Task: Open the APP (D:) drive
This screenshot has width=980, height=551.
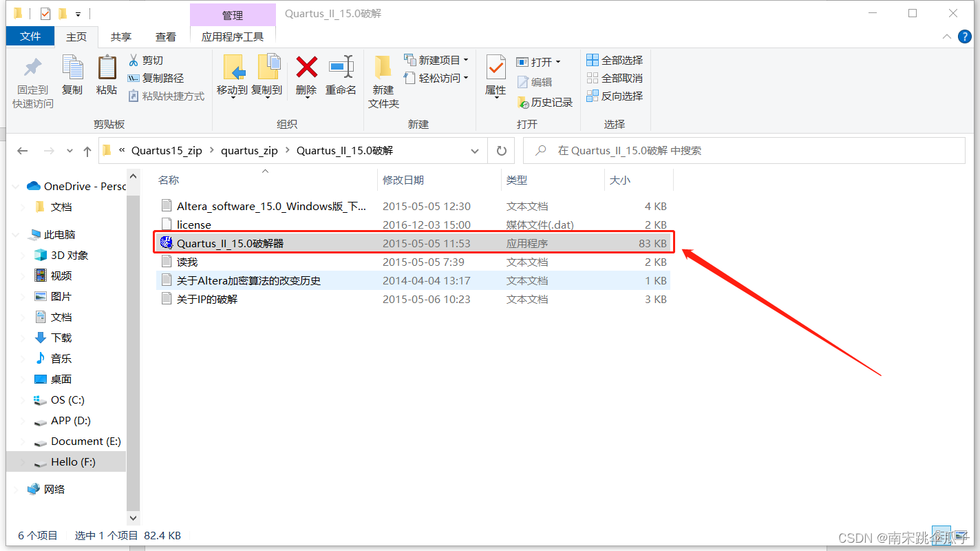Action: click(63, 420)
